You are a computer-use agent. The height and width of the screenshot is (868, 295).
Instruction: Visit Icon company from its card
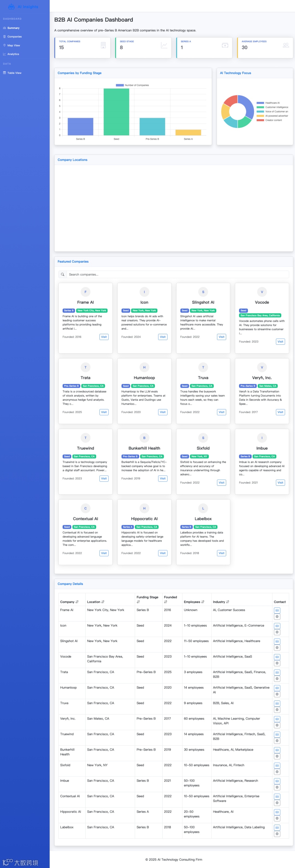[x=163, y=337]
